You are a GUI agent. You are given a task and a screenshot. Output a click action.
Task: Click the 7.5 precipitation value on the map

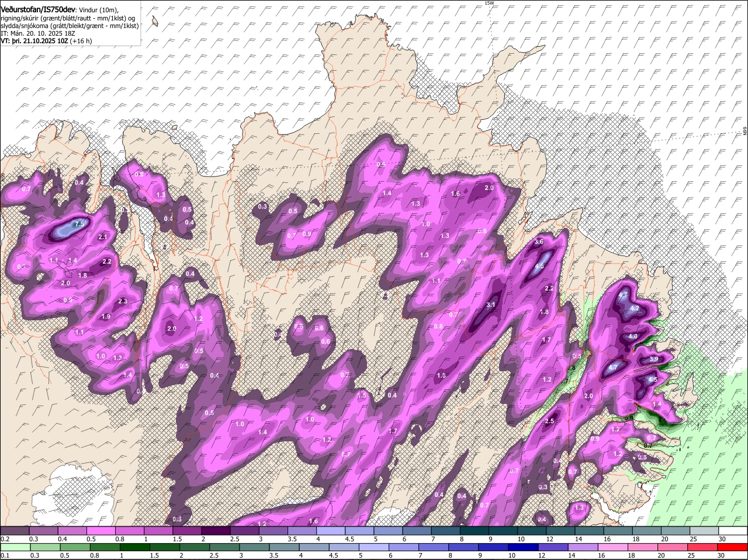click(81, 224)
